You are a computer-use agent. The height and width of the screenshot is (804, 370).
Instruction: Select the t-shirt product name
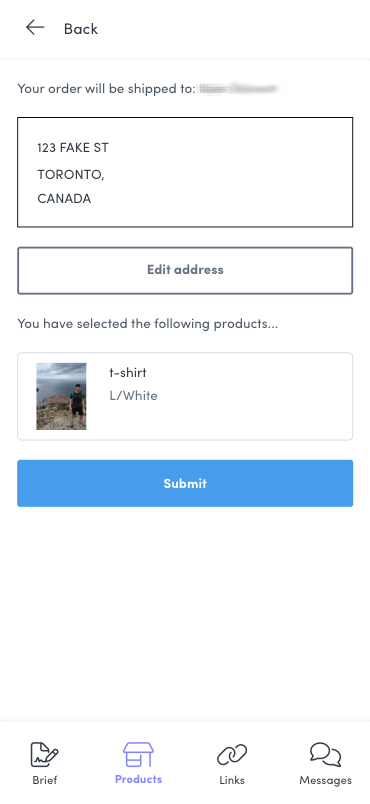[128, 372]
